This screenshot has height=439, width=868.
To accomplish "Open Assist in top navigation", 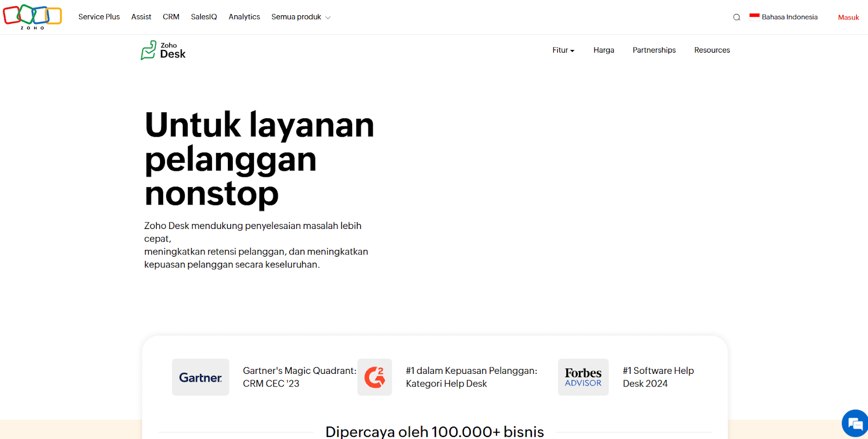I will [141, 17].
